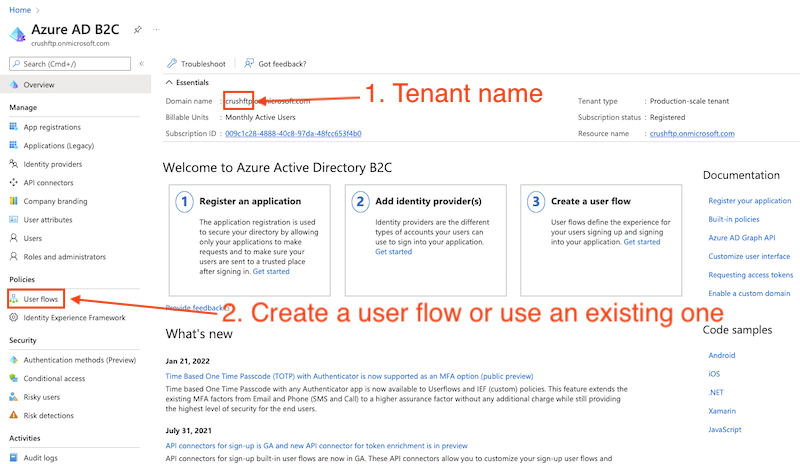Open Risk detections menu item

(x=48, y=416)
